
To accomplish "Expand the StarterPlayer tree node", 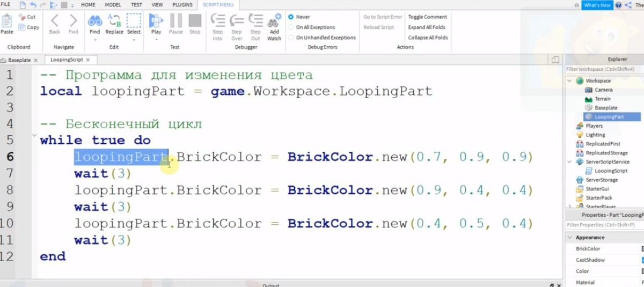I will (570, 207).
